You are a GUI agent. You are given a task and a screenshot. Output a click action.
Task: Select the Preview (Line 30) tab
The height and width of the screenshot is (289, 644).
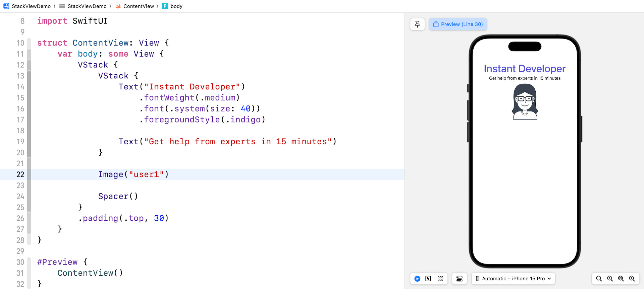click(x=458, y=24)
